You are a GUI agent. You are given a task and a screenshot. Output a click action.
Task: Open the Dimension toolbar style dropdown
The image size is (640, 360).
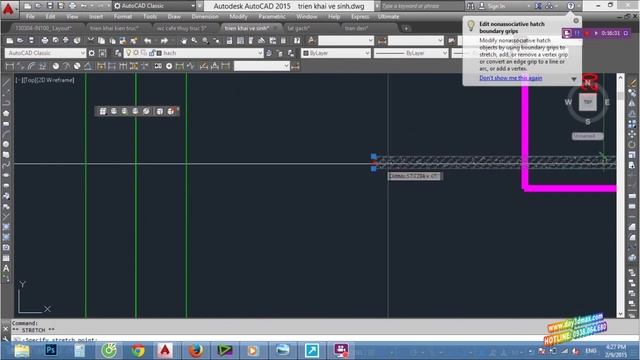(x=262, y=66)
